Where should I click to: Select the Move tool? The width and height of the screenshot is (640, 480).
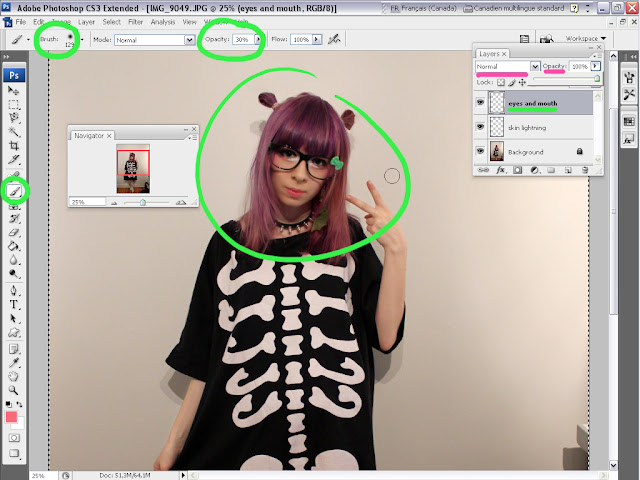[13, 90]
